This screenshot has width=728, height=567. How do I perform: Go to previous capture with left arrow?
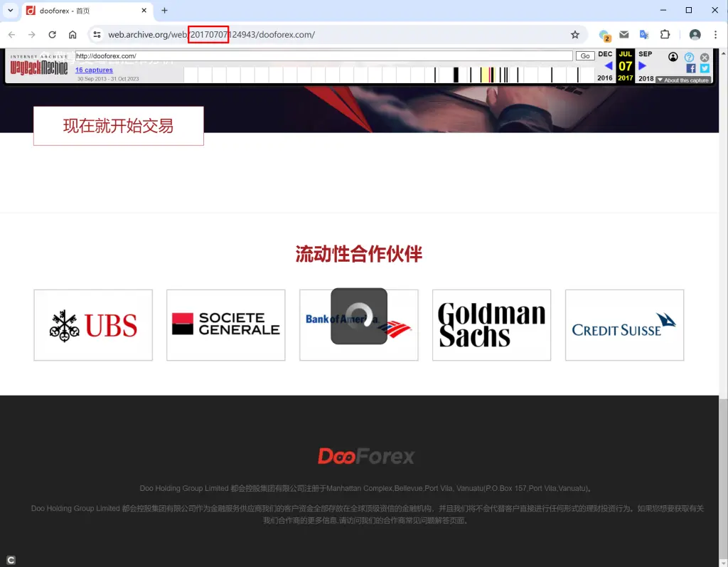pyautogui.click(x=609, y=66)
